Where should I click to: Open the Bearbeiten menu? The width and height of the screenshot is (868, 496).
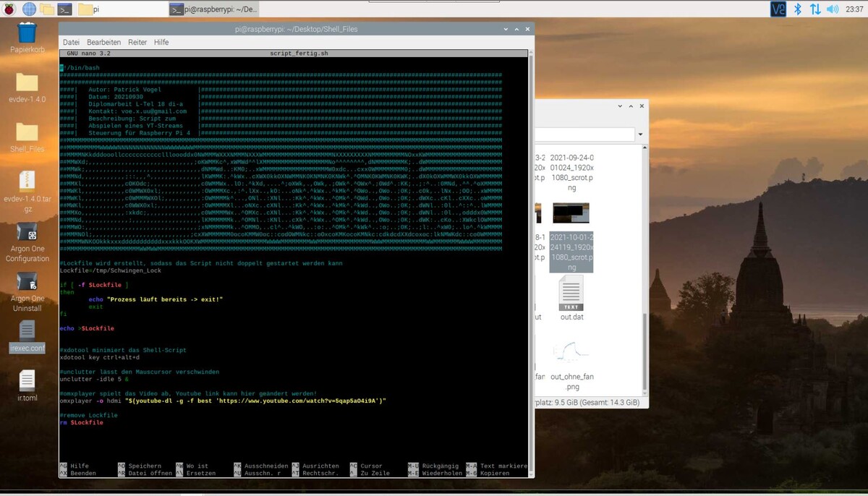[103, 43]
